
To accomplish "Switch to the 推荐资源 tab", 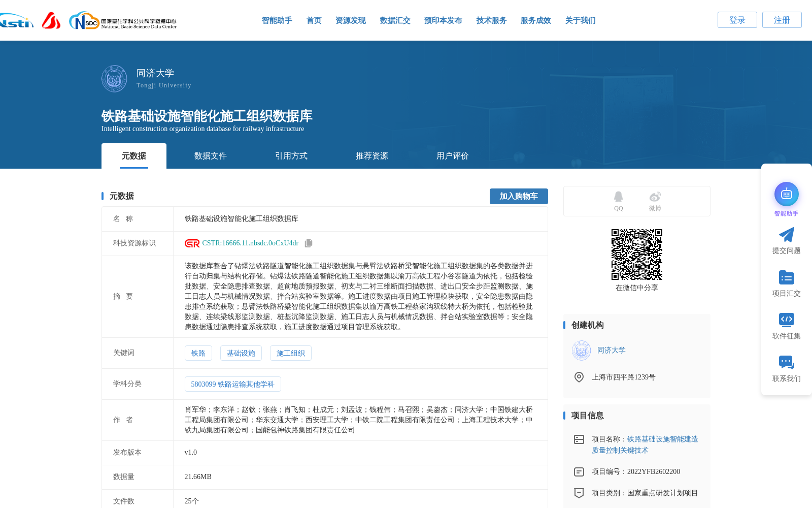I will point(372,156).
